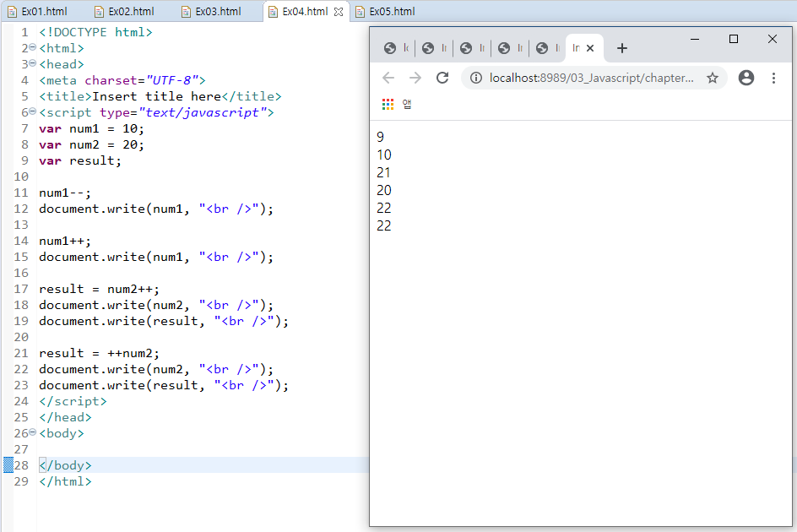797x532 pixels.
Task: Collapse the head tag fold on line 3
Action: (33, 63)
